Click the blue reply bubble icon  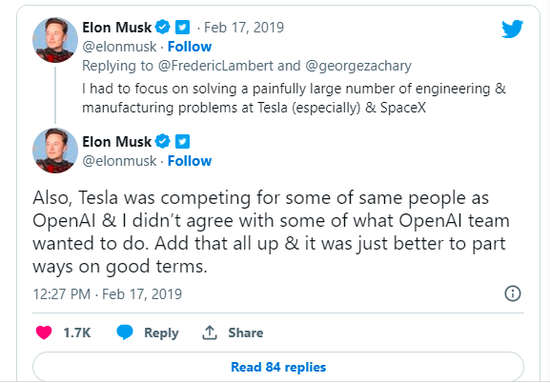point(125,332)
